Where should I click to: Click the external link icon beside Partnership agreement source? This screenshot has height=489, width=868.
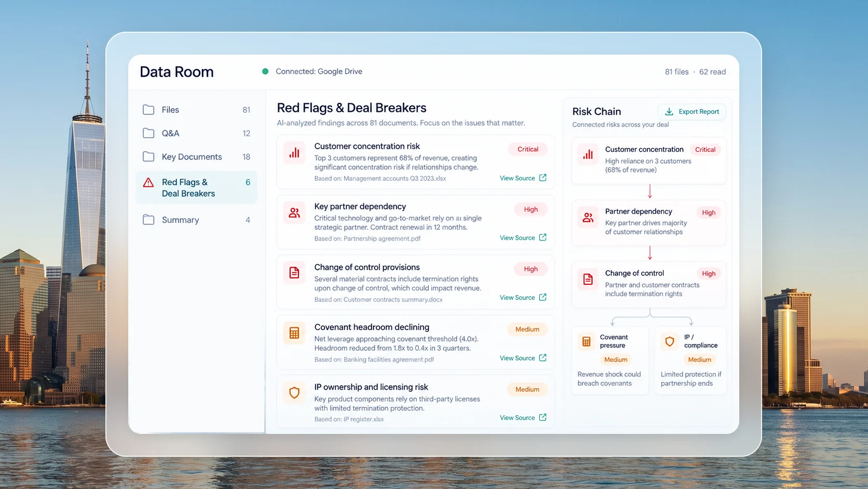click(543, 237)
